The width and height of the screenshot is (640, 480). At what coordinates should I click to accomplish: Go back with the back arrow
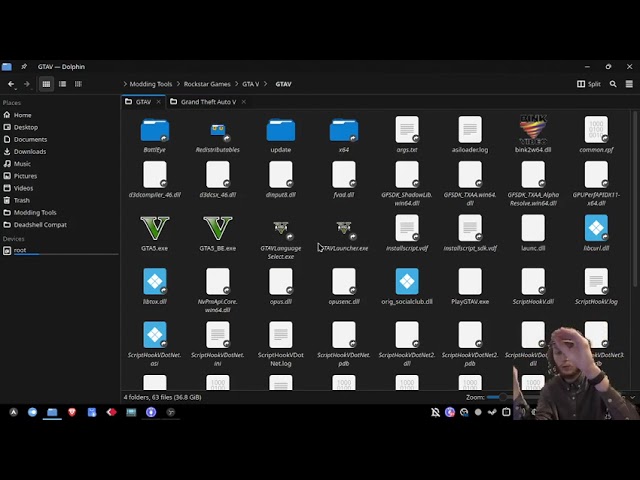pyautogui.click(x=11, y=84)
